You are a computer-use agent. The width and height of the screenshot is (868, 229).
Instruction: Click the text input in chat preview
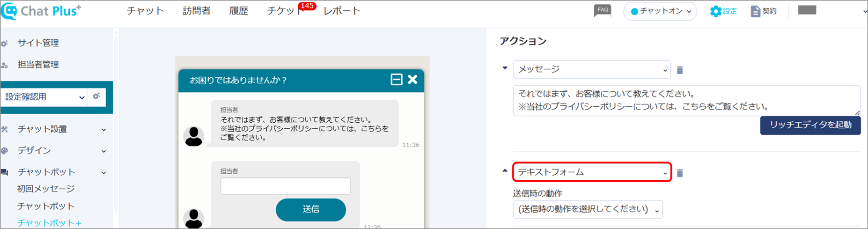[286, 186]
